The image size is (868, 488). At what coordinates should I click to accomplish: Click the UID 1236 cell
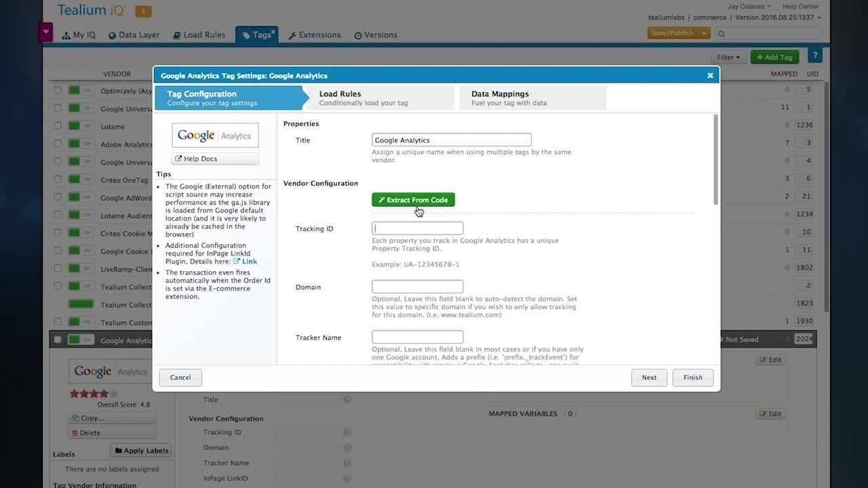pyautogui.click(x=804, y=125)
